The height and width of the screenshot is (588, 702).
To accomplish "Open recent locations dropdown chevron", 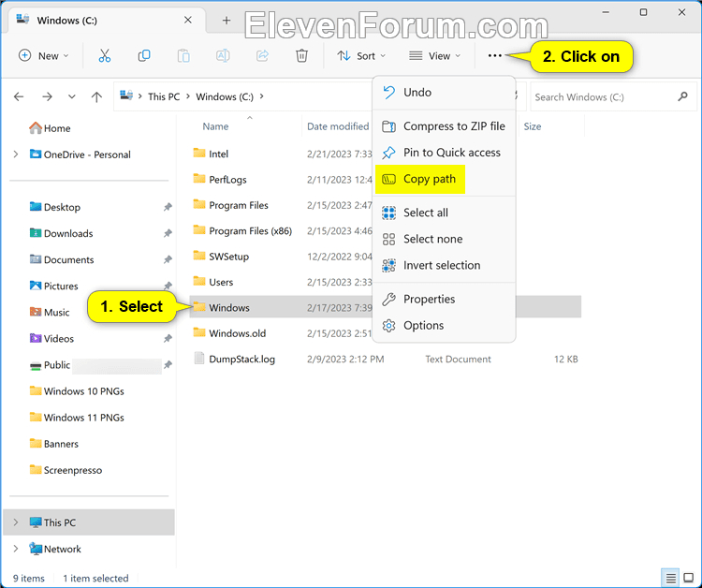I will tap(72, 96).
